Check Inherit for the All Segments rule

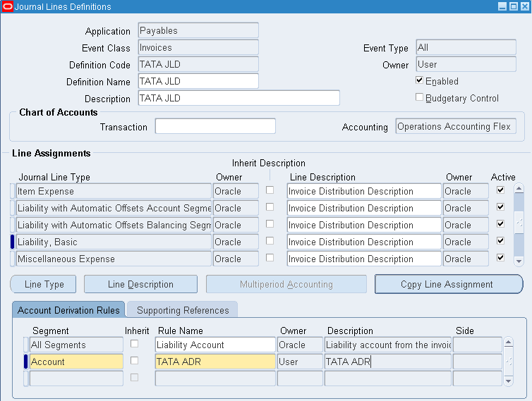click(134, 344)
